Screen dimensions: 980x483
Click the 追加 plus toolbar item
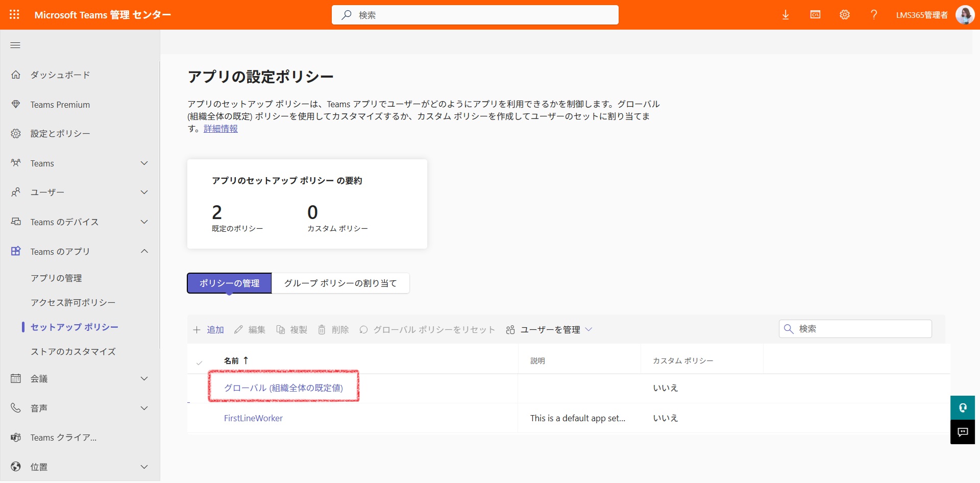[208, 330]
